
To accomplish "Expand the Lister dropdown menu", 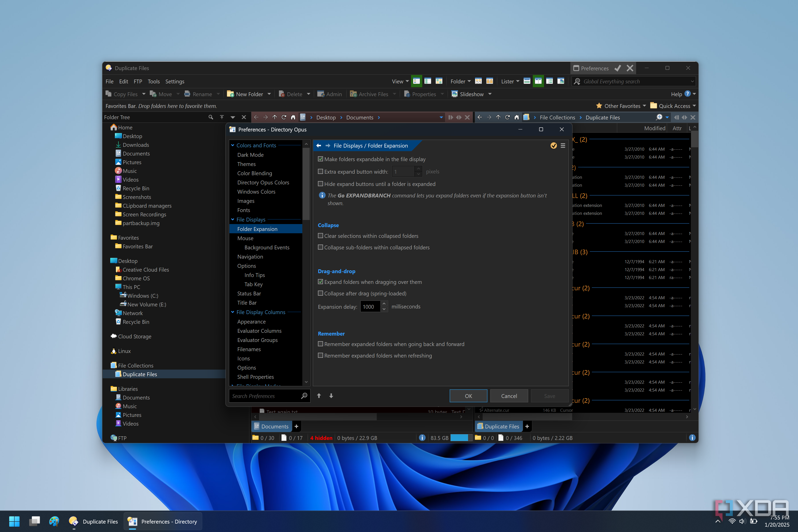I will click(510, 81).
